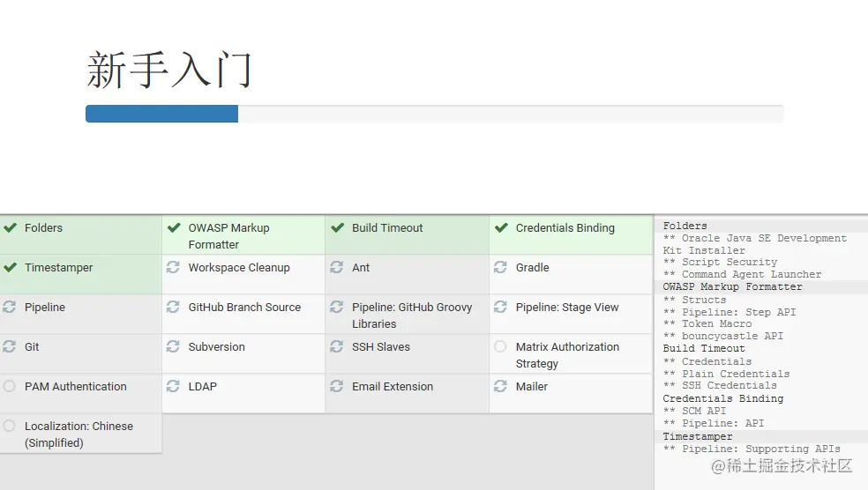Click the SCM API log line

coord(695,411)
